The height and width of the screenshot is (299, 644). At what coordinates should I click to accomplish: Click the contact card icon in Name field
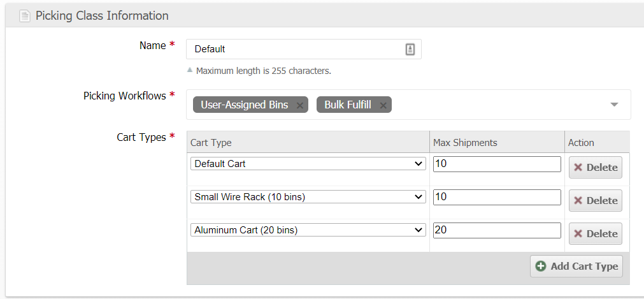pyautogui.click(x=410, y=49)
